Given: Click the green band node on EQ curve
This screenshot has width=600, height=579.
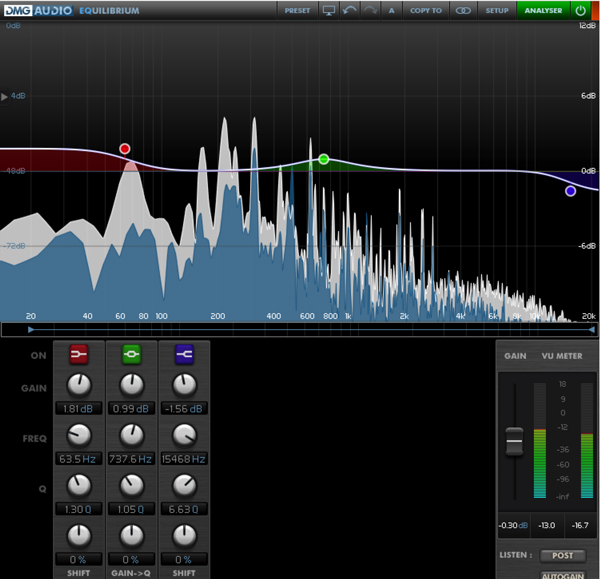Looking at the screenshot, I should (323, 159).
